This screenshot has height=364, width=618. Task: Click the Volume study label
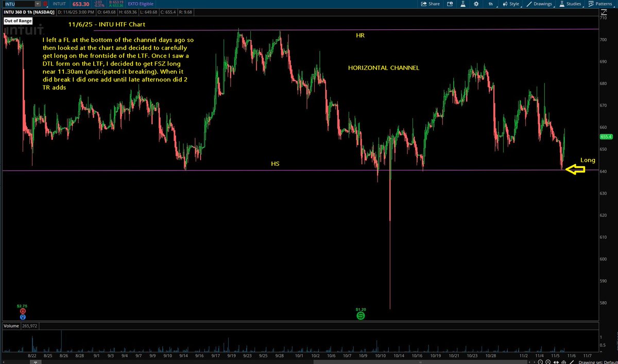point(12,326)
